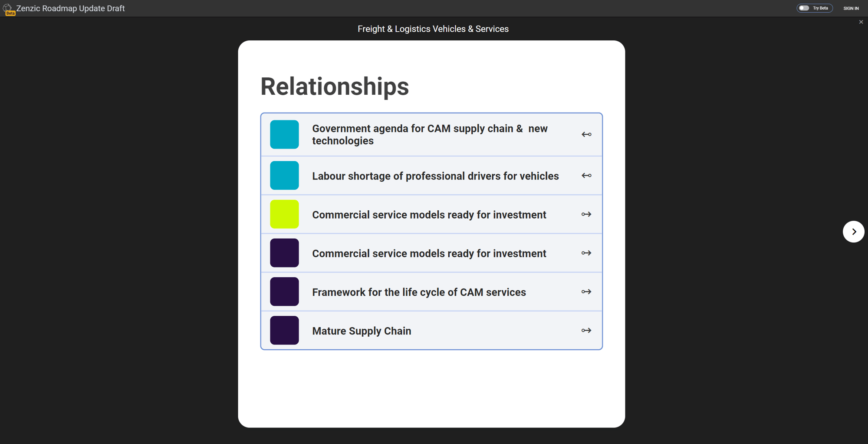Open Government agenda for CAM supply chain relationship
Screen dimensions: 868x444
coord(429,135)
